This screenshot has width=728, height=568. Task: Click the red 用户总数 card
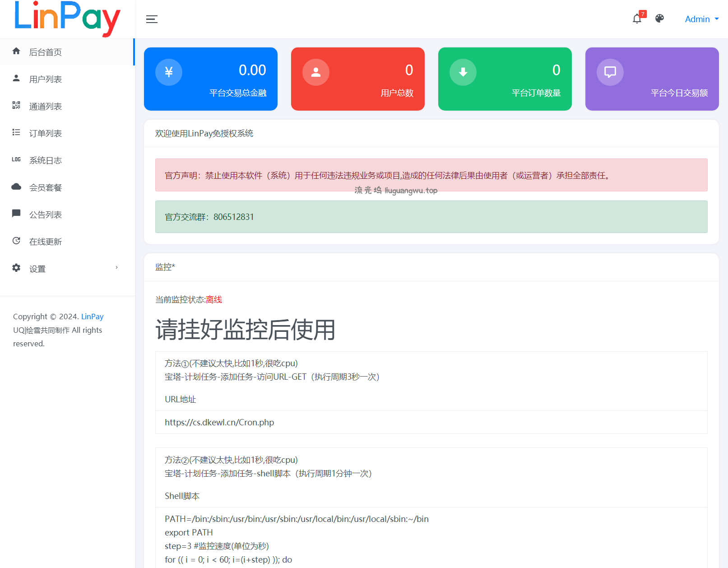coord(357,79)
